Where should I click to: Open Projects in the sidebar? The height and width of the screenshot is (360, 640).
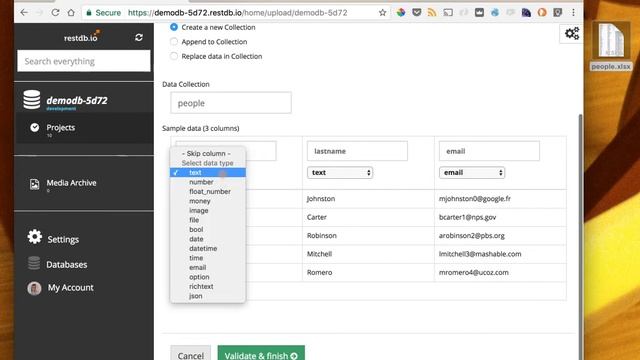(61, 128)
